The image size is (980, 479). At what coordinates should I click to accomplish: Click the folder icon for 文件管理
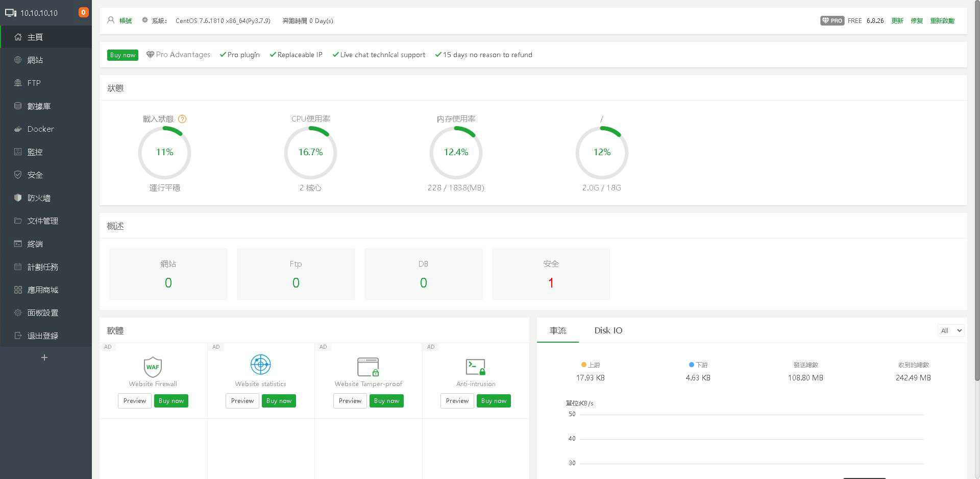[x=18, y=221]
